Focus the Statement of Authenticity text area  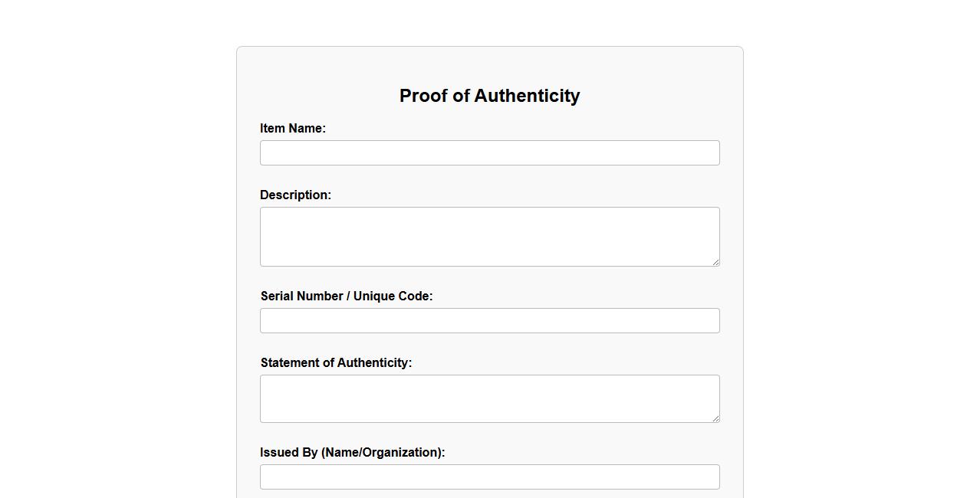coord(489,398)
